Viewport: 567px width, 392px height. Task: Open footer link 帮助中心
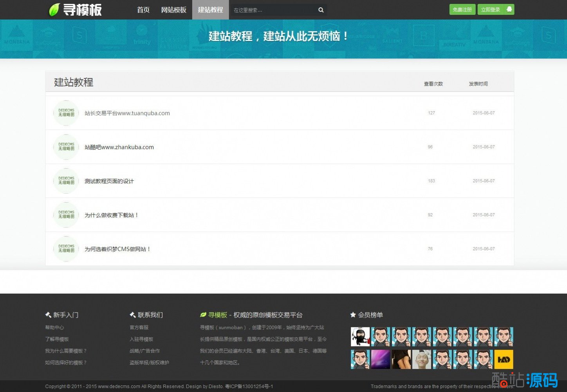point(54,327)
